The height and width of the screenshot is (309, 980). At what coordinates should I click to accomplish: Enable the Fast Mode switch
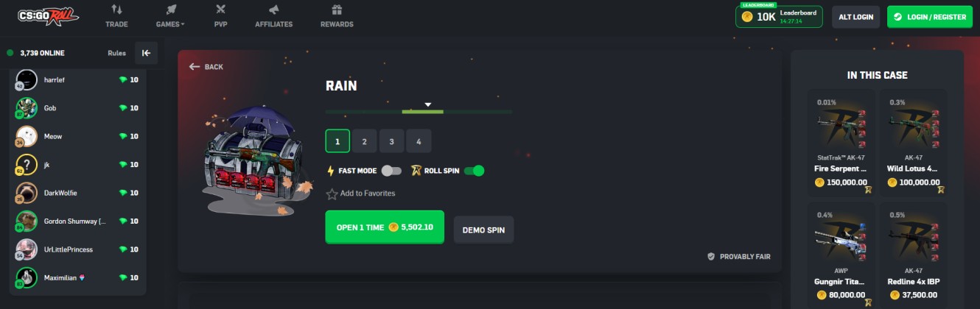click(x=391, y=171)
